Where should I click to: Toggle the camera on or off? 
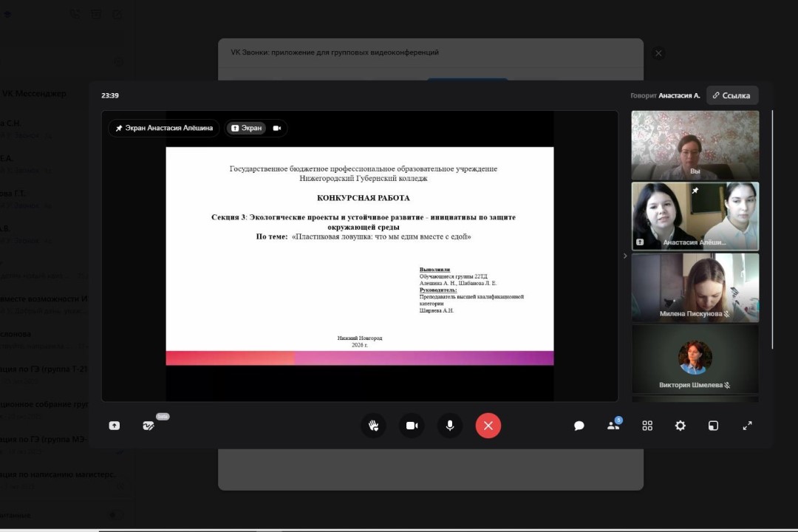412,426
